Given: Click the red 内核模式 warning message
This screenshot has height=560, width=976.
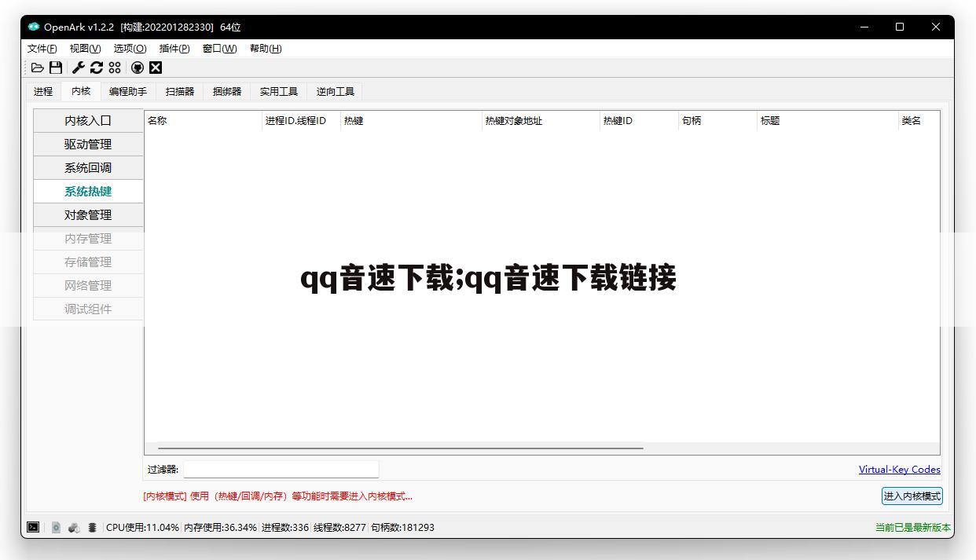Looking at the screenshot, I should [x=277, y=496].
